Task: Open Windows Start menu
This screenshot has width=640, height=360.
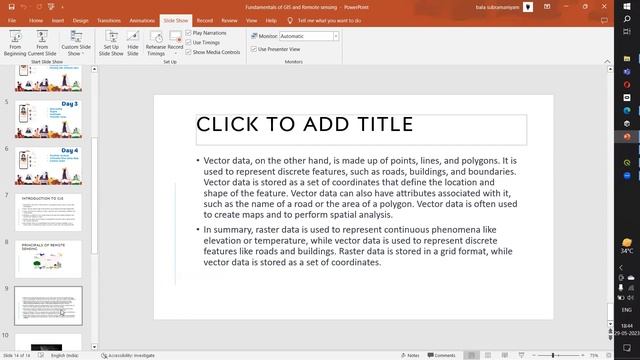Action: click(x=627, y=7)
